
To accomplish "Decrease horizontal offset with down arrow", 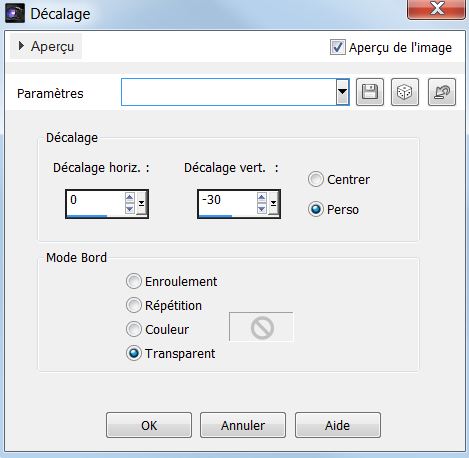I will 130,209.
